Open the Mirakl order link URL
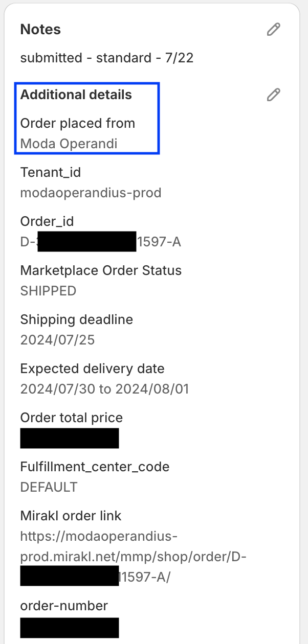 coord(134,557)
